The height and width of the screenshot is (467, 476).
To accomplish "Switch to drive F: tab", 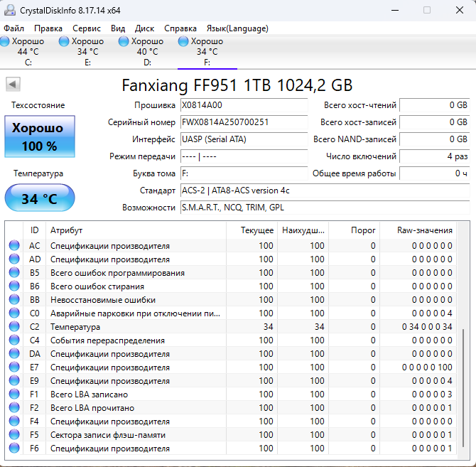I will (207, 51).
